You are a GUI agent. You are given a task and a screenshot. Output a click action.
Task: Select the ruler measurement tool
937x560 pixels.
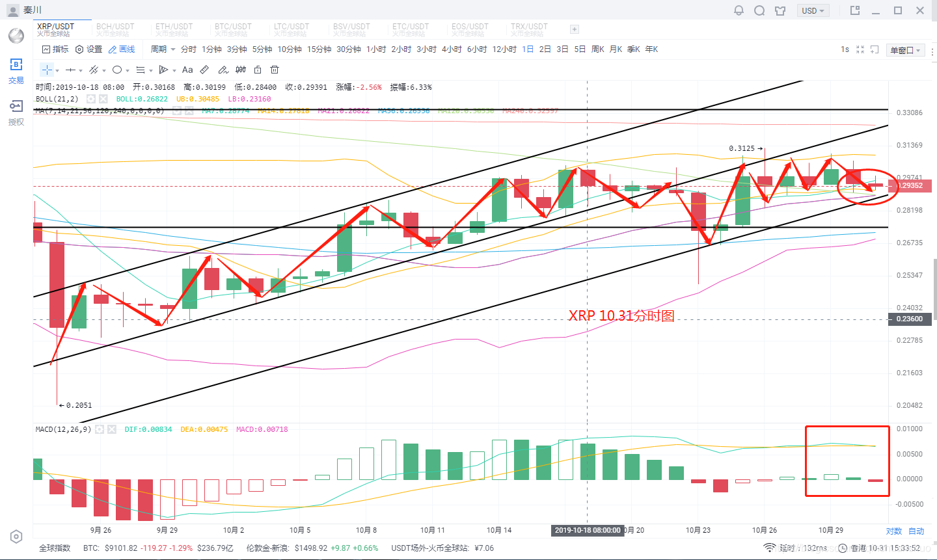[204, 70]
